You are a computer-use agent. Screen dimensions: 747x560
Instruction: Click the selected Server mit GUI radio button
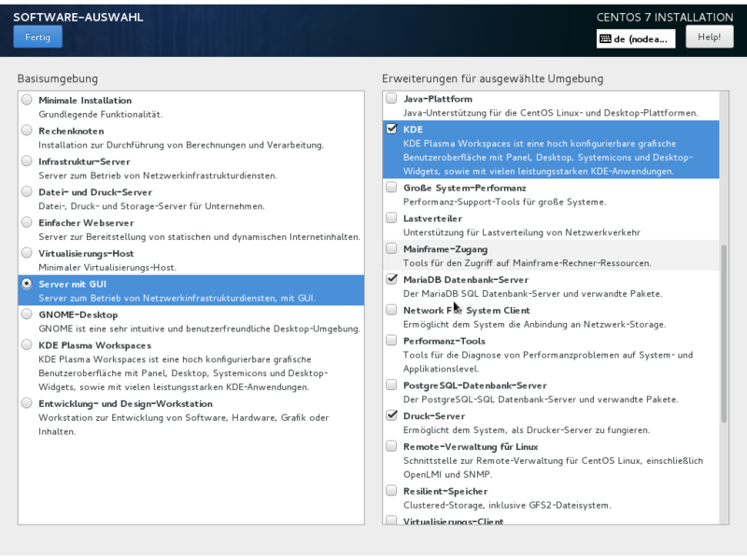click(27, 284)
